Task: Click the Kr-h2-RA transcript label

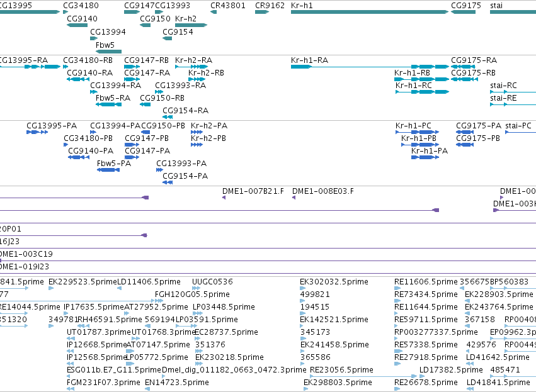Action: click(193, 60)
